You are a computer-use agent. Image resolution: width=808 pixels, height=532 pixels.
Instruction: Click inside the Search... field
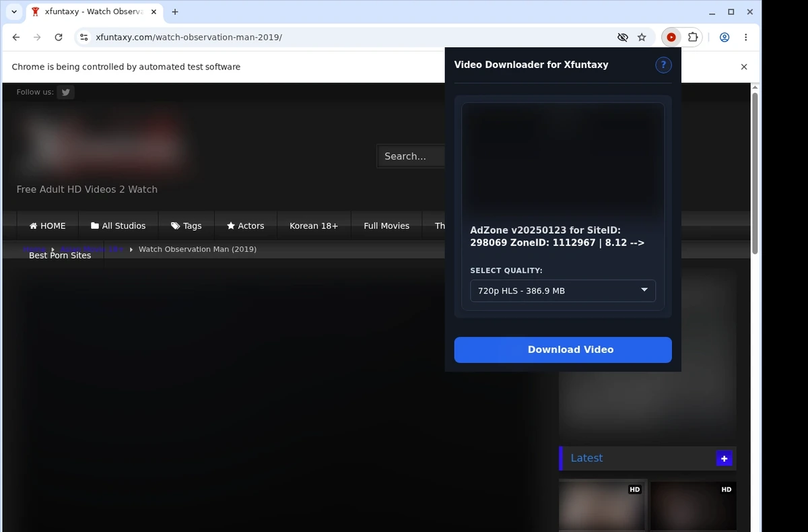tap(411, 156)
